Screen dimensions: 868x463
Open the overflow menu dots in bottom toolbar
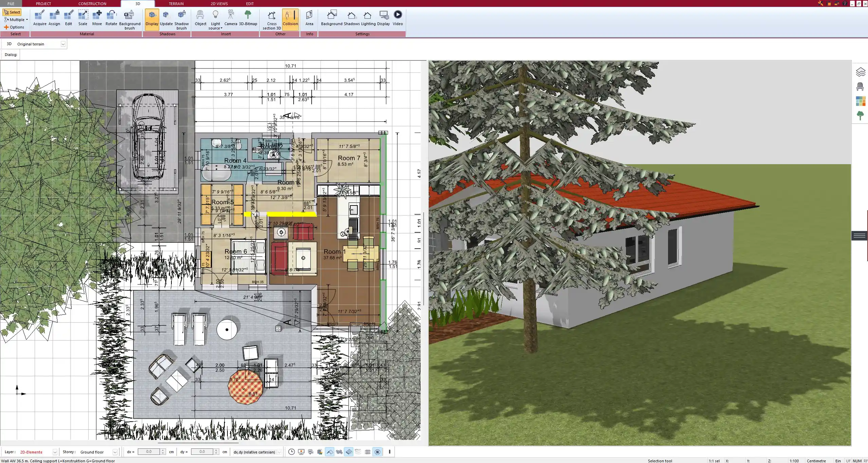click(390, 452)
